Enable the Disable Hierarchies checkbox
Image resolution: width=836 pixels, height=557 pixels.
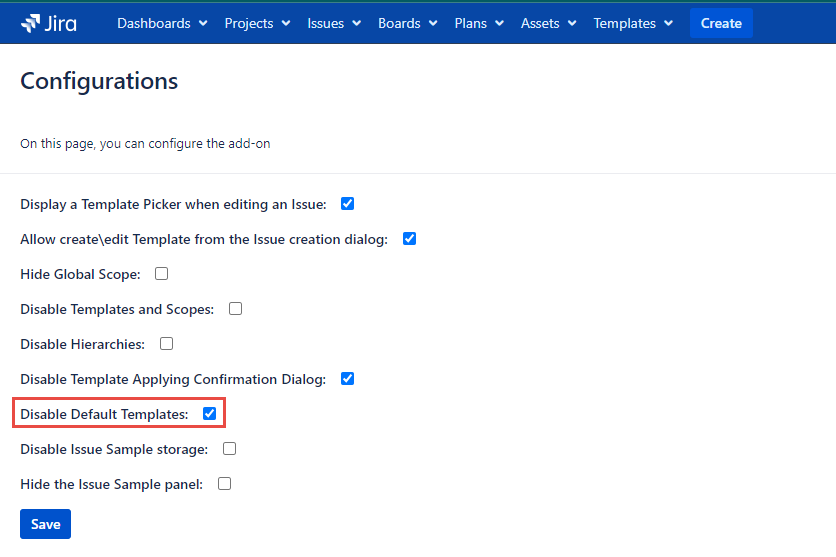(167, 344)
